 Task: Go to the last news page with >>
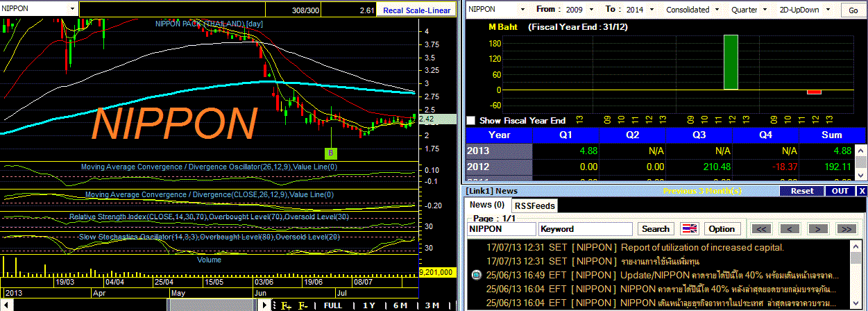(845, 228)
